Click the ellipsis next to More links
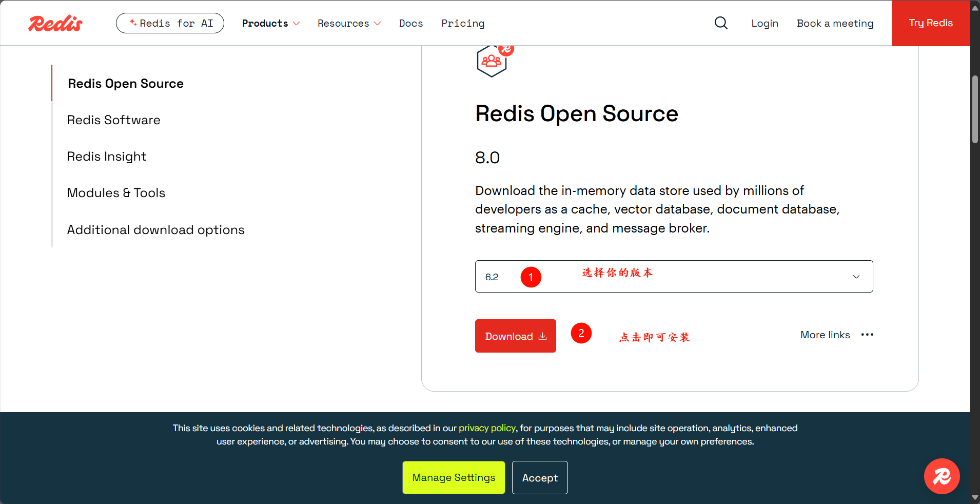The image size is (980, 504). click(867, 335)
